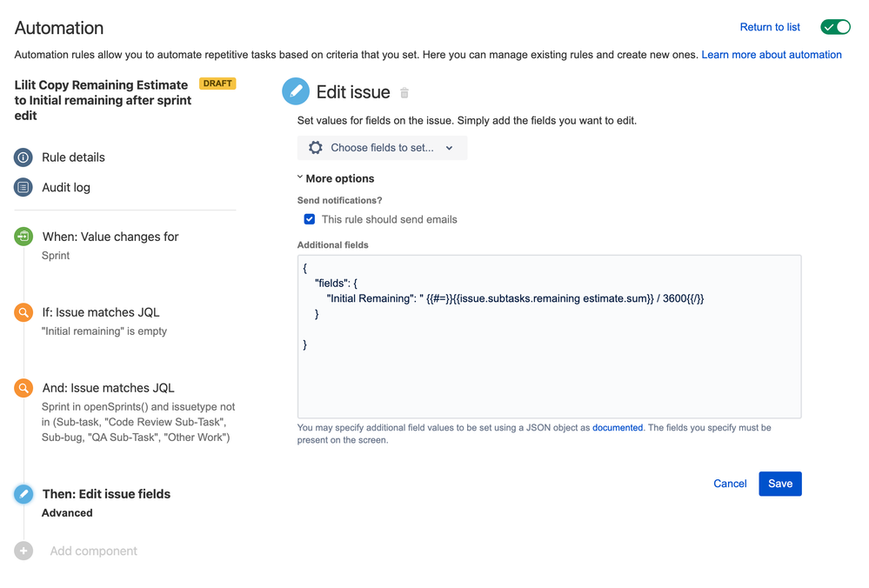Click inside the Additional fields JSON text area
The height and width of the screenshot is (588, 869).
(549, 337)
